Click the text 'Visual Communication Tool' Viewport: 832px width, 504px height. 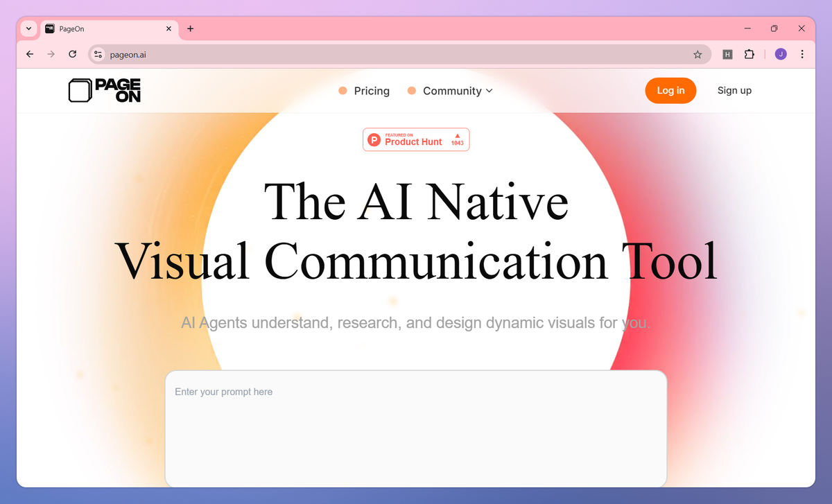click(x=416, y=261)
